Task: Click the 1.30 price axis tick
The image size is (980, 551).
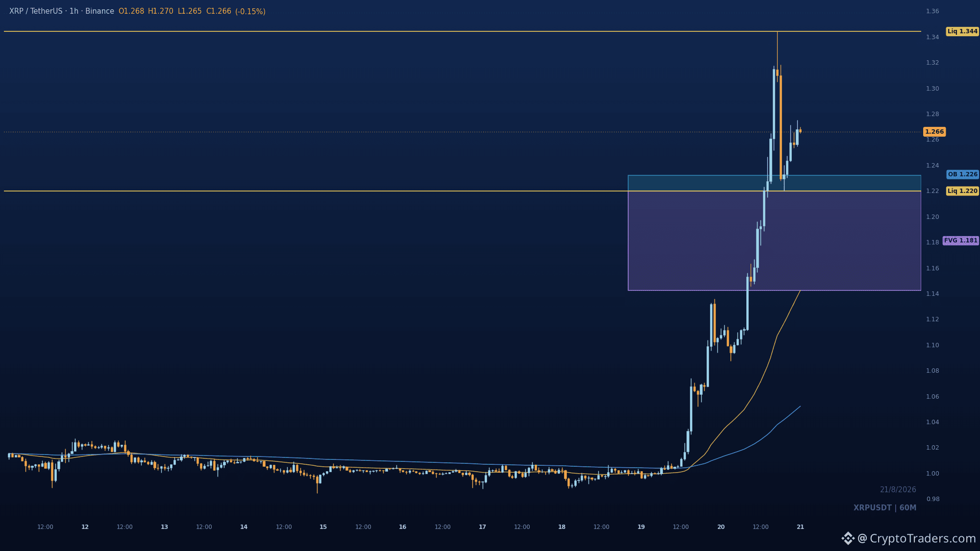Action: [932, 89]
